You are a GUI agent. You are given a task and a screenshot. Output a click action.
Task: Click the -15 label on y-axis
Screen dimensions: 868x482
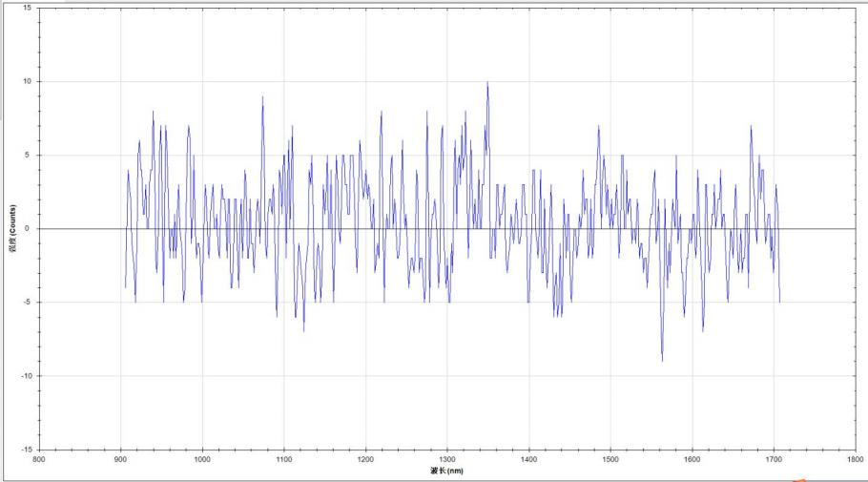pyautogui.click(x=25, y=449)
